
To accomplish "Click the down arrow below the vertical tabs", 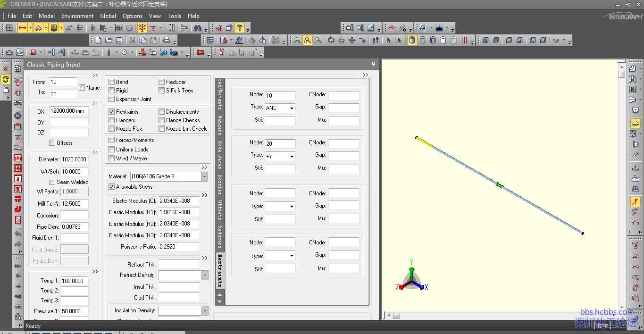I will [220, 301].
